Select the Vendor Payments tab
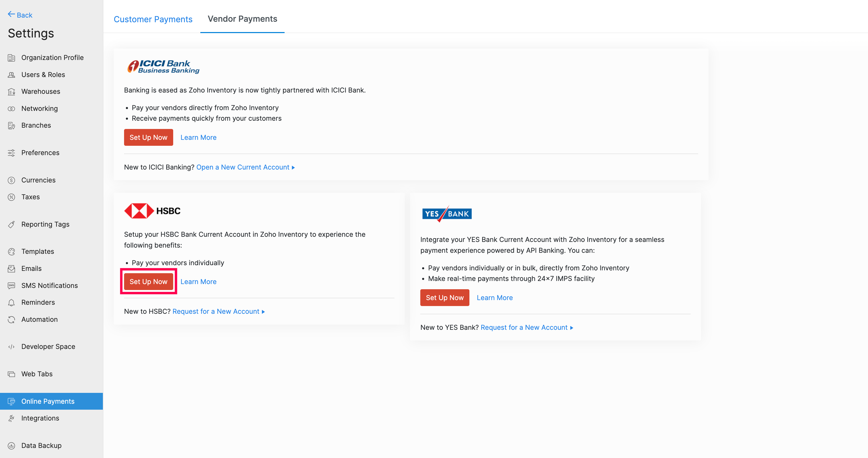 point(242,19)
